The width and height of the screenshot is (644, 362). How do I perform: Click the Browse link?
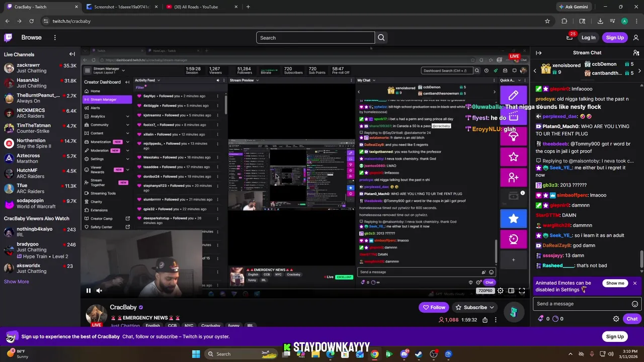31,38
